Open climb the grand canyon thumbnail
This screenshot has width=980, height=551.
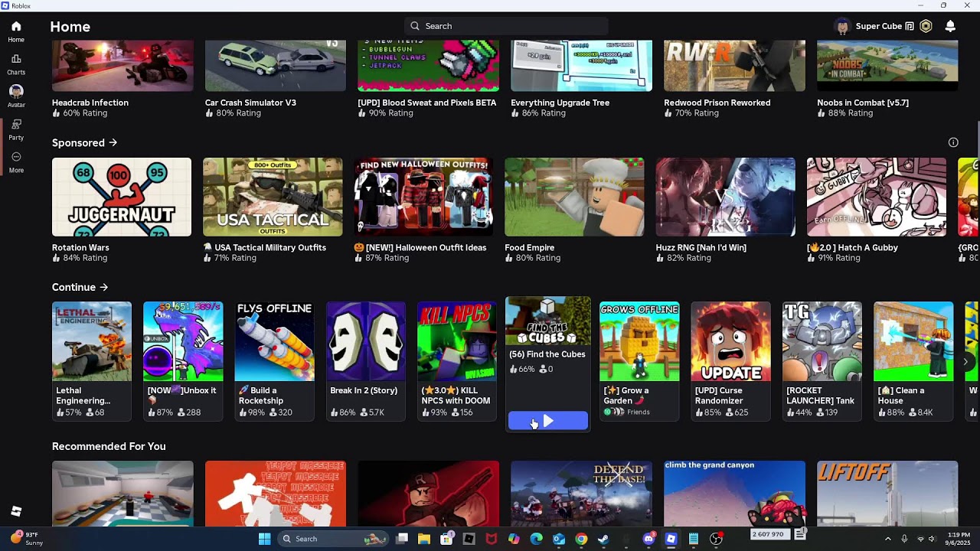(734, 494)
